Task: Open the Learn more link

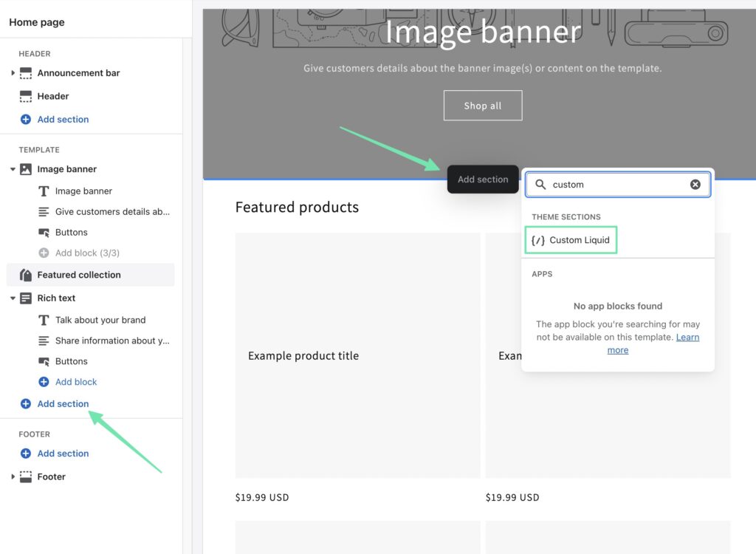Action: pyautogui.click(x=687, y=337)
